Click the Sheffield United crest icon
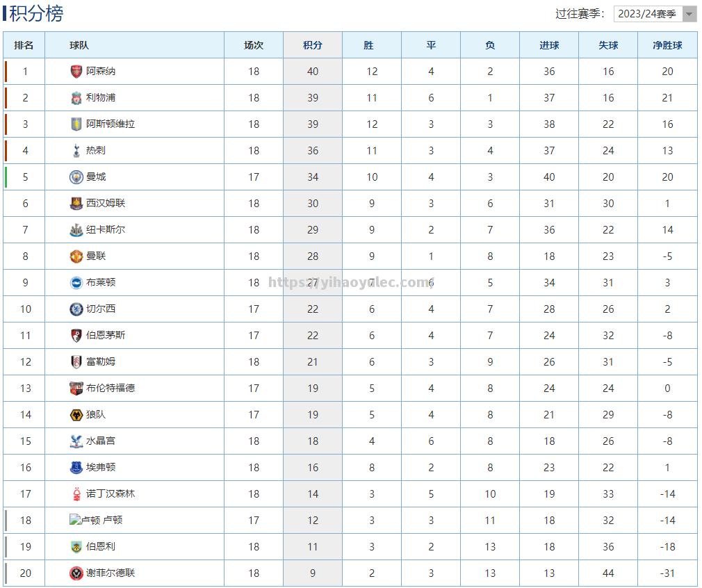 [76, 573]
